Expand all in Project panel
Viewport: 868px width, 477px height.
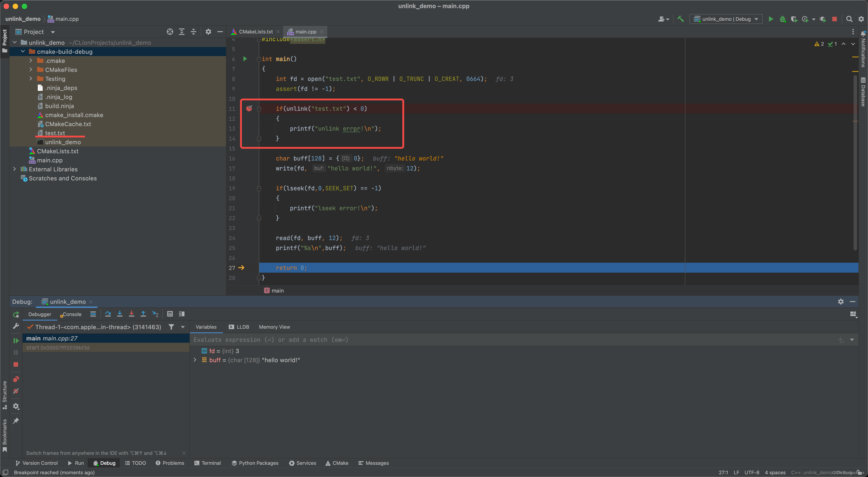pyautogui.click(x=182, y=32)
